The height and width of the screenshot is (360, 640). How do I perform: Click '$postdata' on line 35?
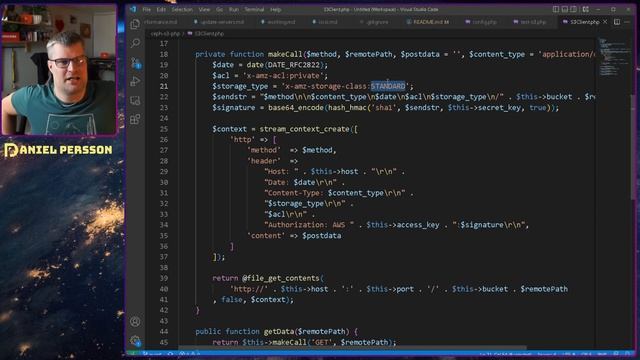point(322,236)
